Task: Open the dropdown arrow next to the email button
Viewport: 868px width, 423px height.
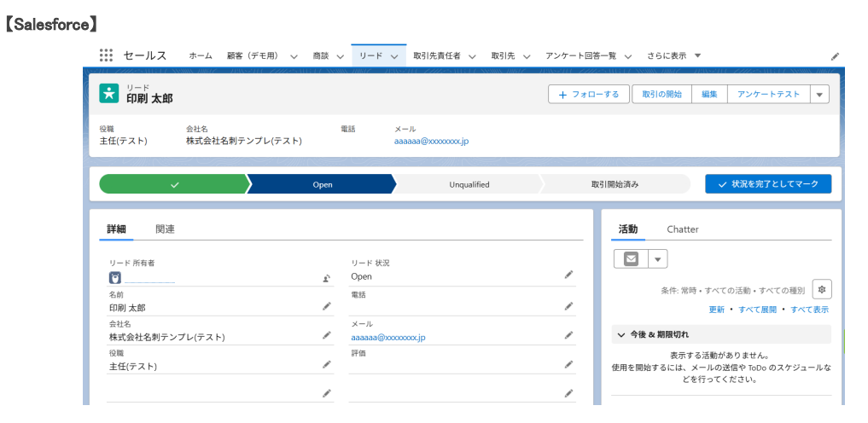Action: click(x=658, y=258)
